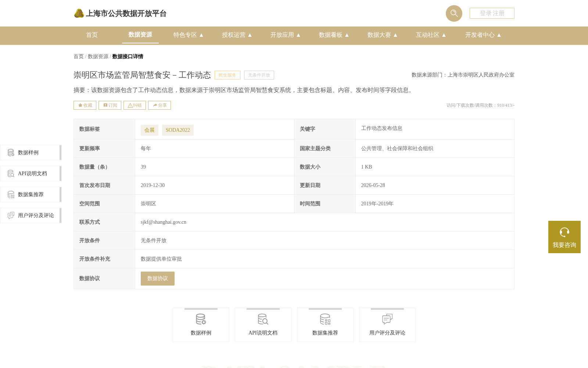Image resolution: width=588 pixels, height=368 pixels.
Task: Click the 纠错 warning button
Action: (135, 105)
